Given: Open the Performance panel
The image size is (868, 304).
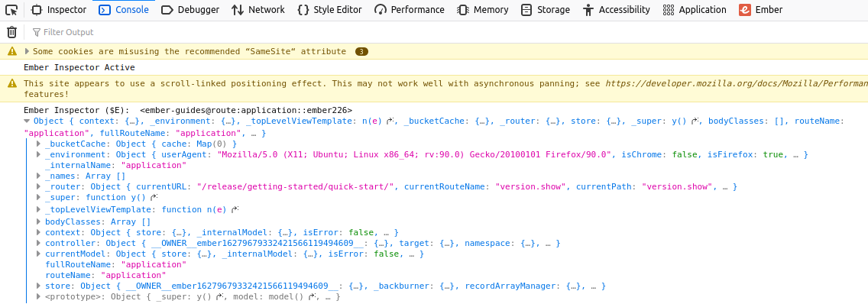Looking at the screenshot, I should click(409, 9).
